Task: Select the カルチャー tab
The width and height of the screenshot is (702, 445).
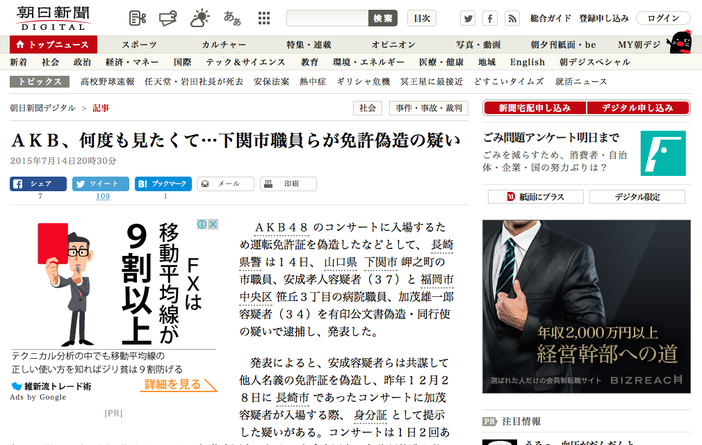Action: point(224,45)
